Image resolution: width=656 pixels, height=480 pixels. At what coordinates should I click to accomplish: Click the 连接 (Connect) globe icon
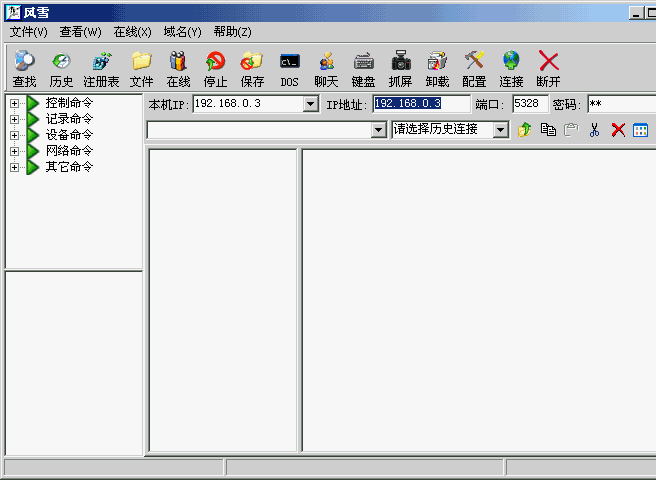click(x=511, y=68)
